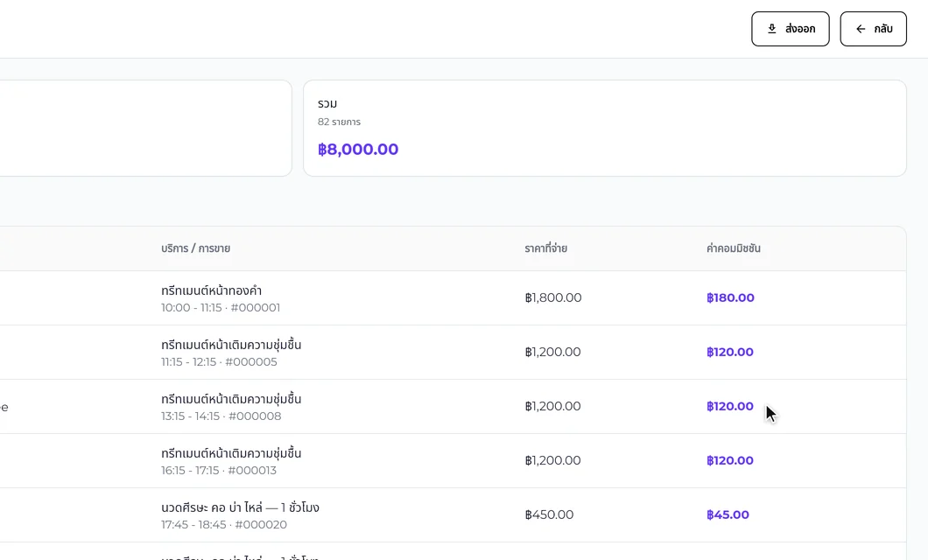928x560 pixels.
Task: Click ฿120.00 commission in the #000005 row
Action: 730,353
